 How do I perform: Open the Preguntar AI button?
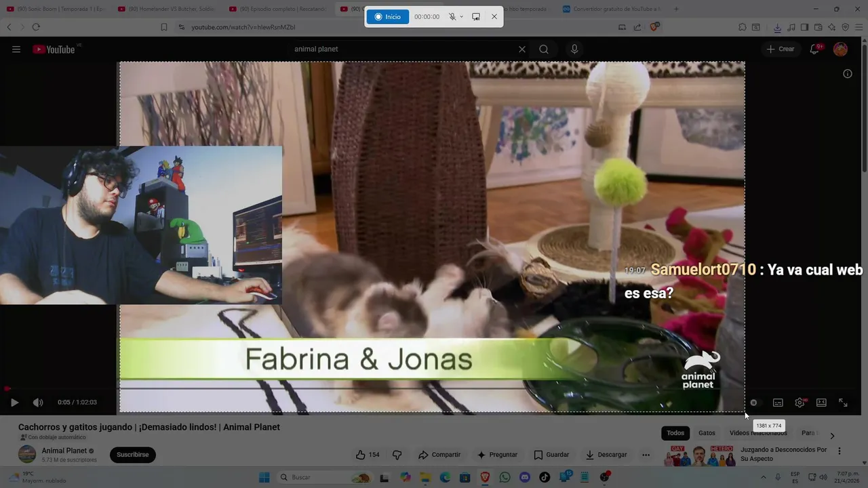497,455
